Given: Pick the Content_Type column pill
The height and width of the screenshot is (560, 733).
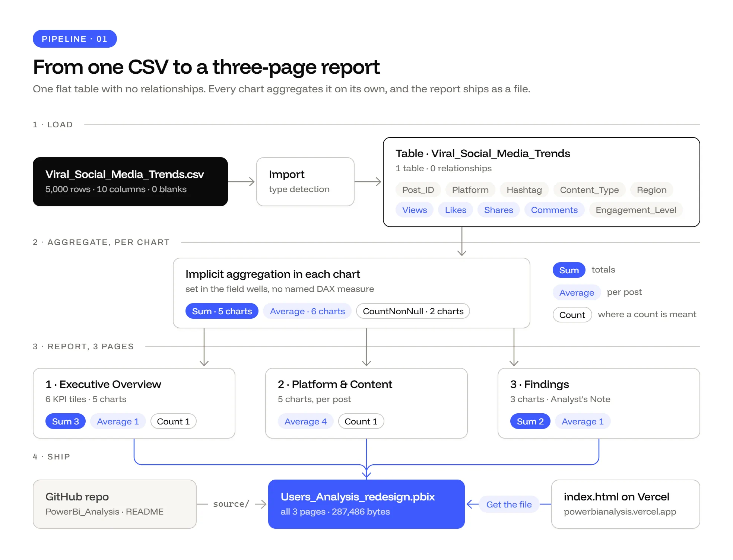Looking at the screenshot, I should coord(589,190).
